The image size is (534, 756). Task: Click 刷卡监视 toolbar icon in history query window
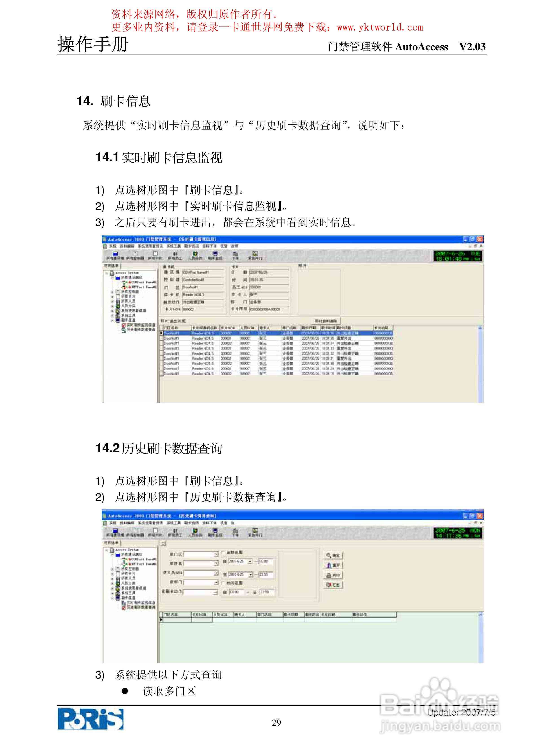[215, 533]
